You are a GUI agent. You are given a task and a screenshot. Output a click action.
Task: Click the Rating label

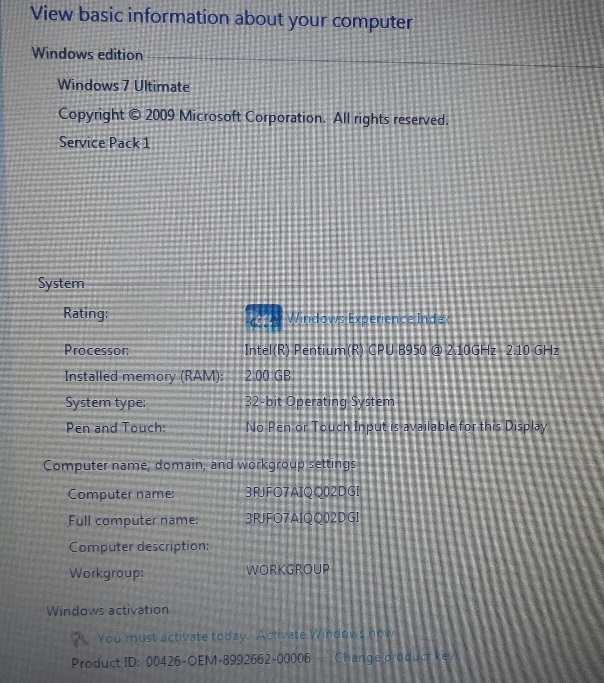pos(86,313)
